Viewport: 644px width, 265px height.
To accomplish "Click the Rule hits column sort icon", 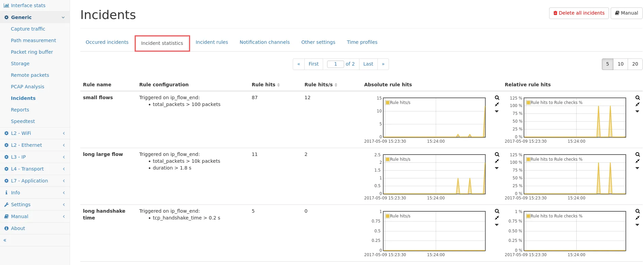I will (278, 85).
